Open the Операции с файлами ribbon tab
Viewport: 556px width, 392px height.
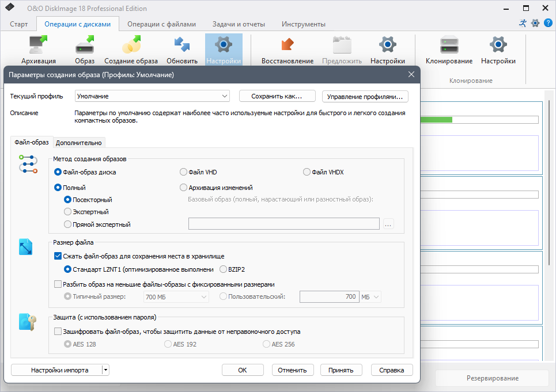click(161, 24)
